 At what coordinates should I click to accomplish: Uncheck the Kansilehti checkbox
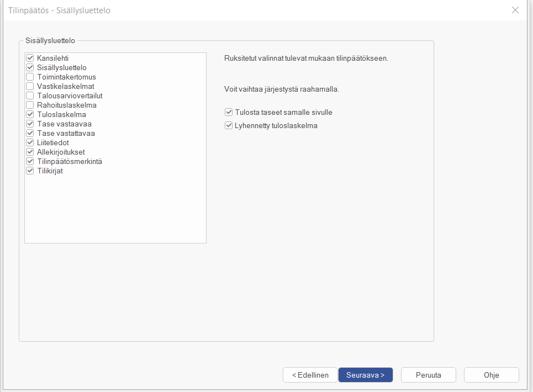[30, 58]
